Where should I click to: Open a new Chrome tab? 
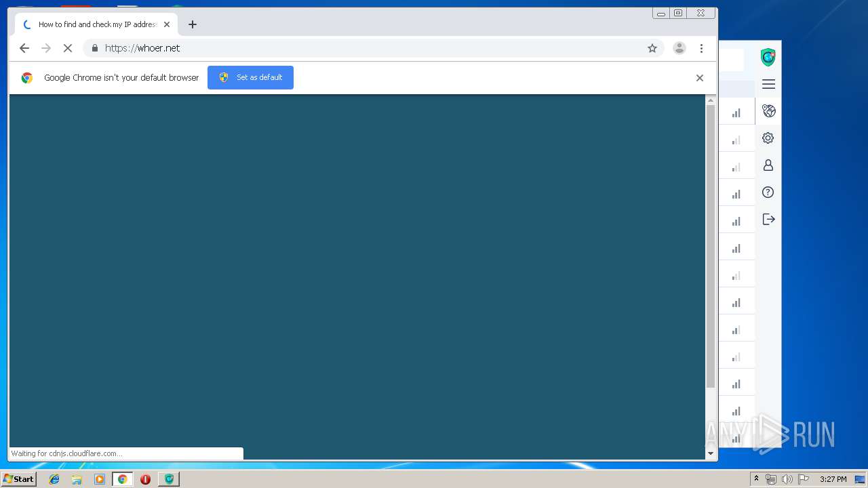[193, 24]
